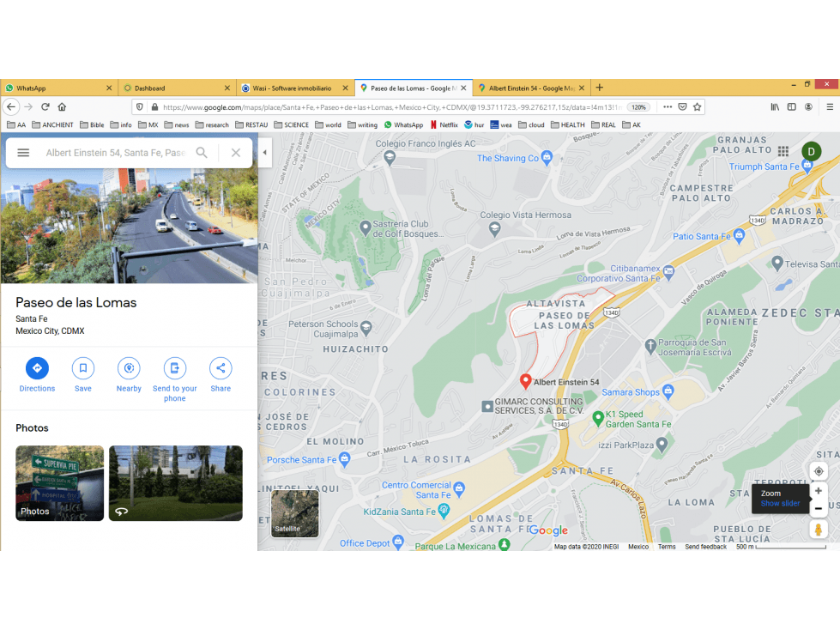The height and width of the screenshot is (630, 840).
Task: Toggle Firefox sidebar view
Action: point(791,107)
